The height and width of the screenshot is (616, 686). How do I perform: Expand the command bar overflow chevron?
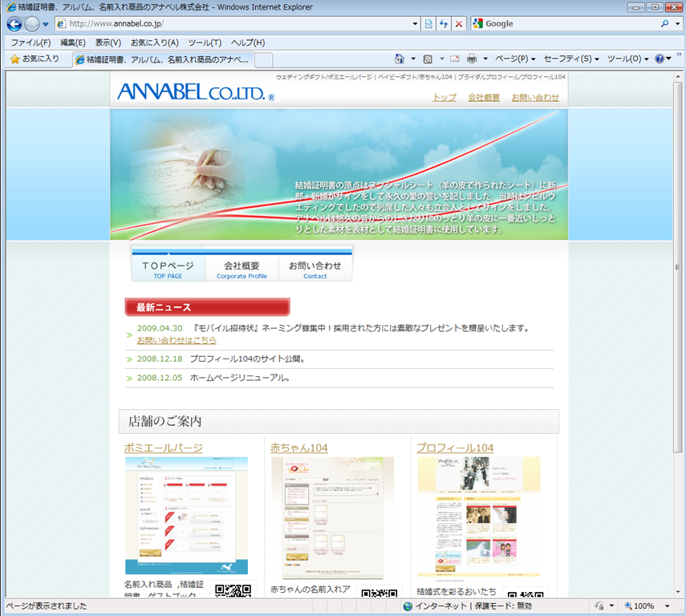pyautogui.click(x=679, y=55)
